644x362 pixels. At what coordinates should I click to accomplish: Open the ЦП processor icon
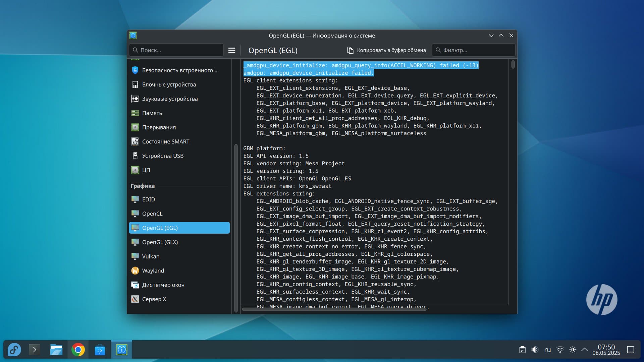point(135,170)
